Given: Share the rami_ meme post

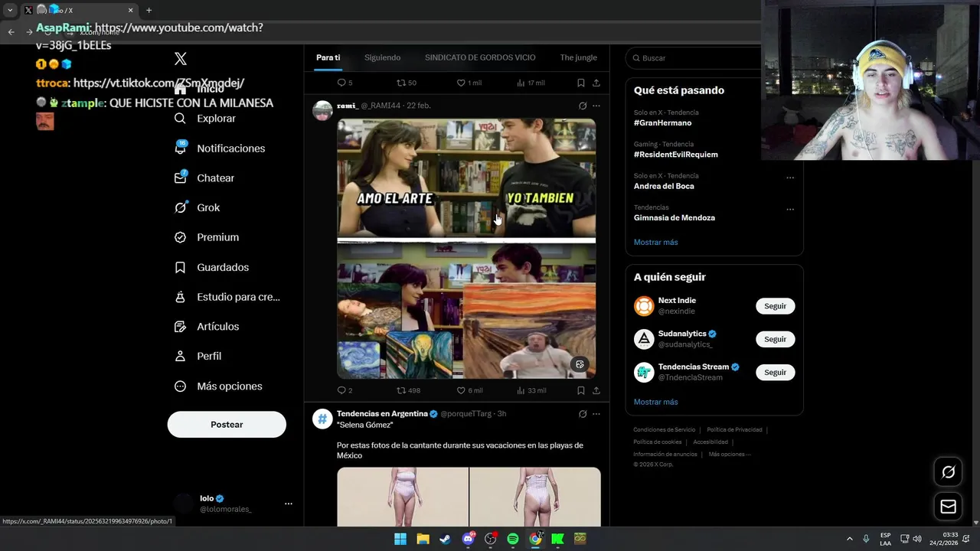Looking at the screenshot, I should point(596,390).
